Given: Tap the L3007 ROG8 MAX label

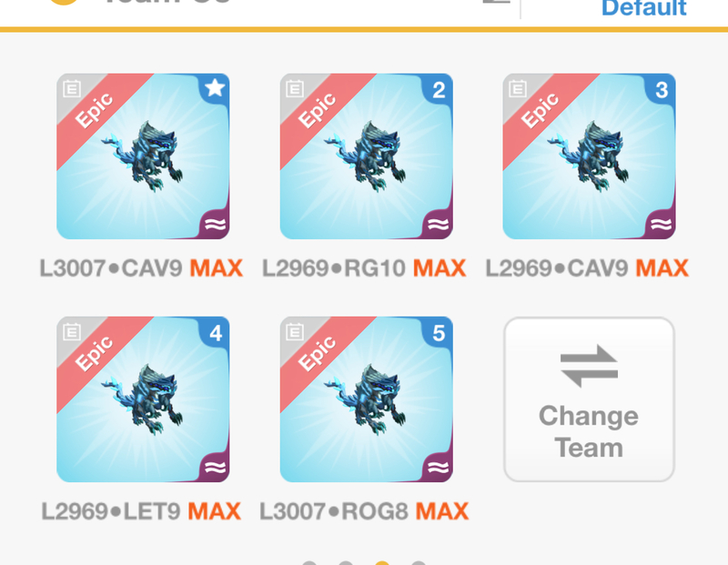Looking at the screenshot, I should coord(364,511).
